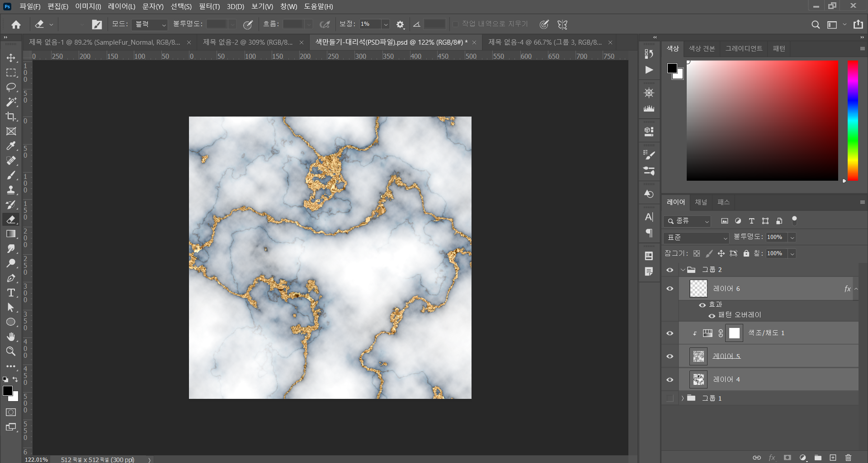
Task: Hide the 그룹 2 group
Action: click(670, 270)
